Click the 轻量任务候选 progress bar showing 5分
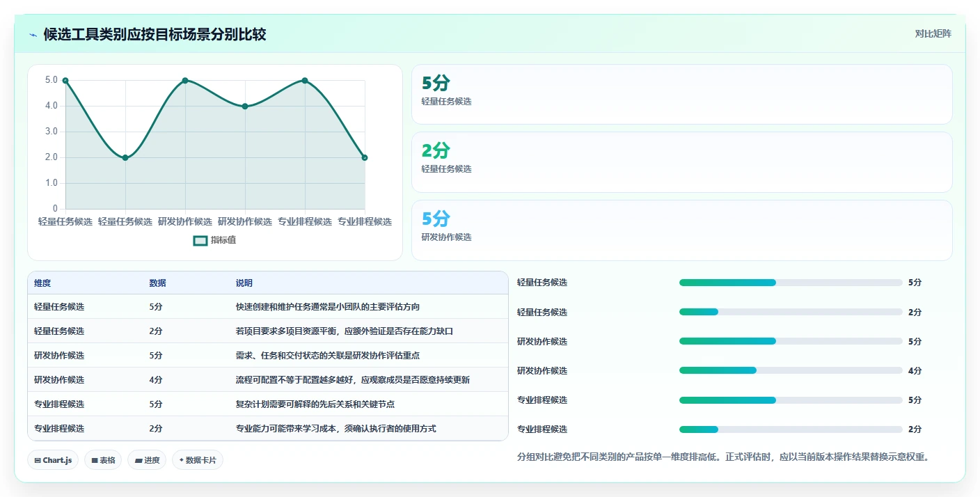 791,283
